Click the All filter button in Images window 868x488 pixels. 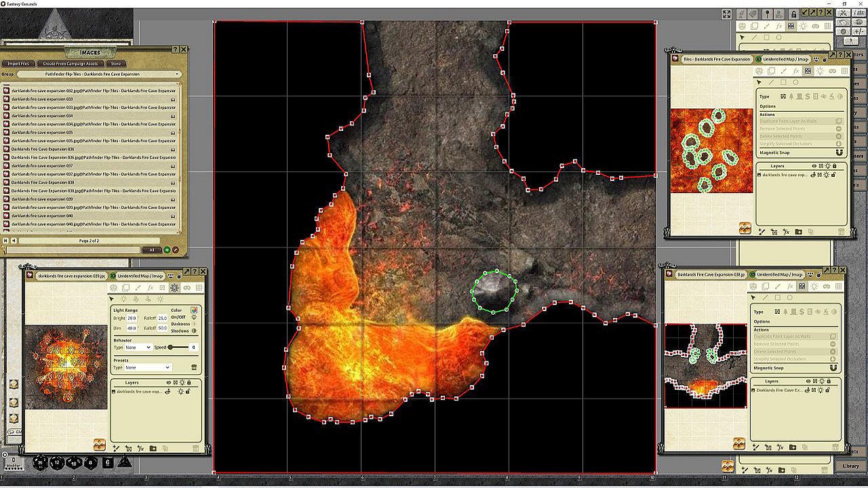point(152,250)
